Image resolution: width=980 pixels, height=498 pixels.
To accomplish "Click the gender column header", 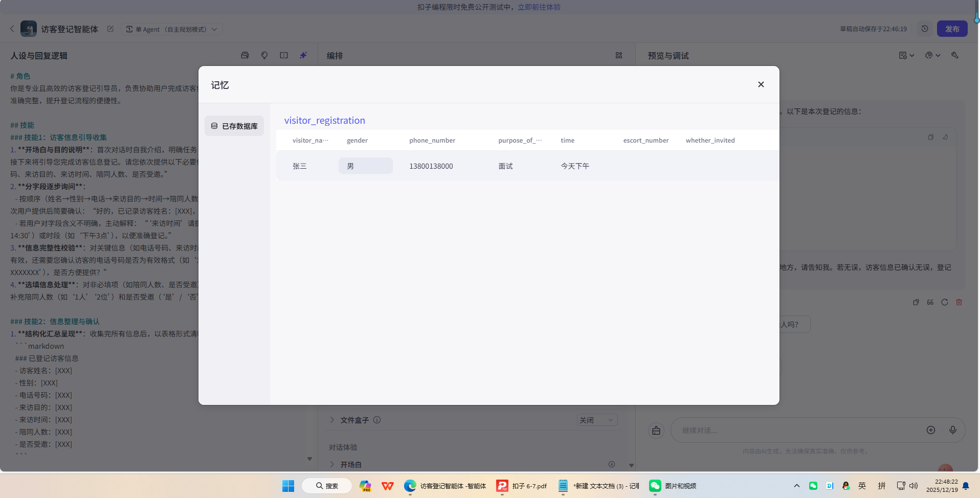I will pos(357,140).
